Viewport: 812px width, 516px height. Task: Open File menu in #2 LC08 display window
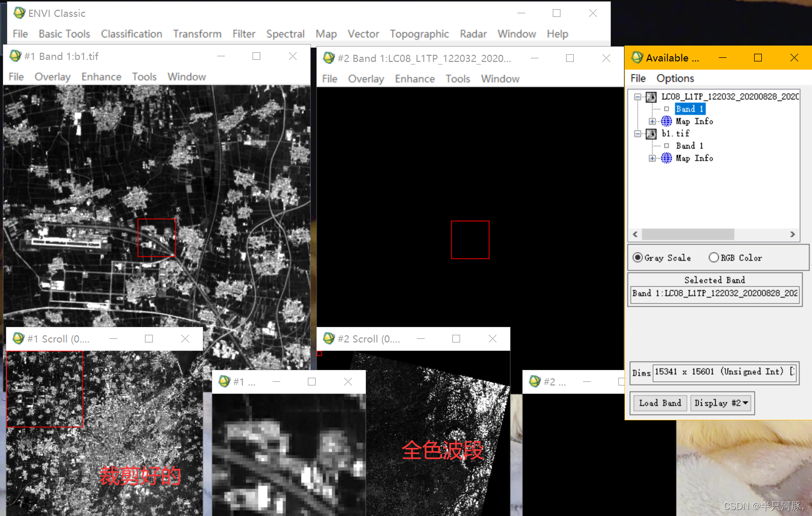[x=330, y=79]
